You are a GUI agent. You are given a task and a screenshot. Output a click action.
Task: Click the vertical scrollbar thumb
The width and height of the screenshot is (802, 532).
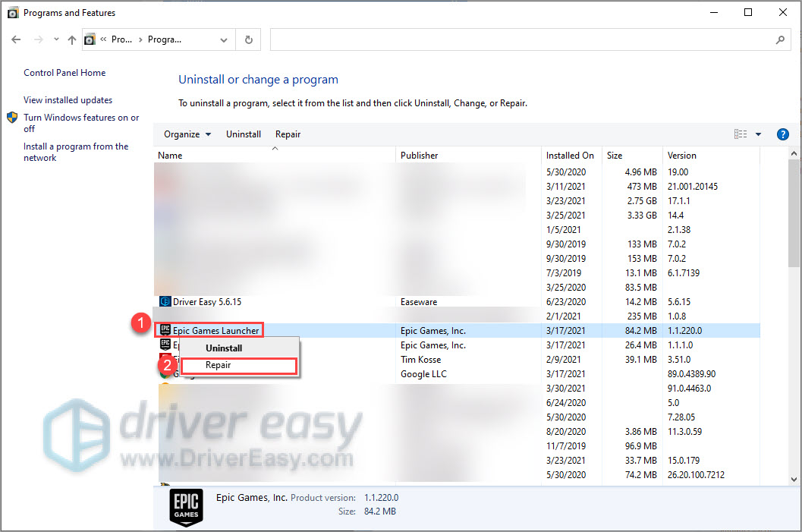click(x=794, y=212)
